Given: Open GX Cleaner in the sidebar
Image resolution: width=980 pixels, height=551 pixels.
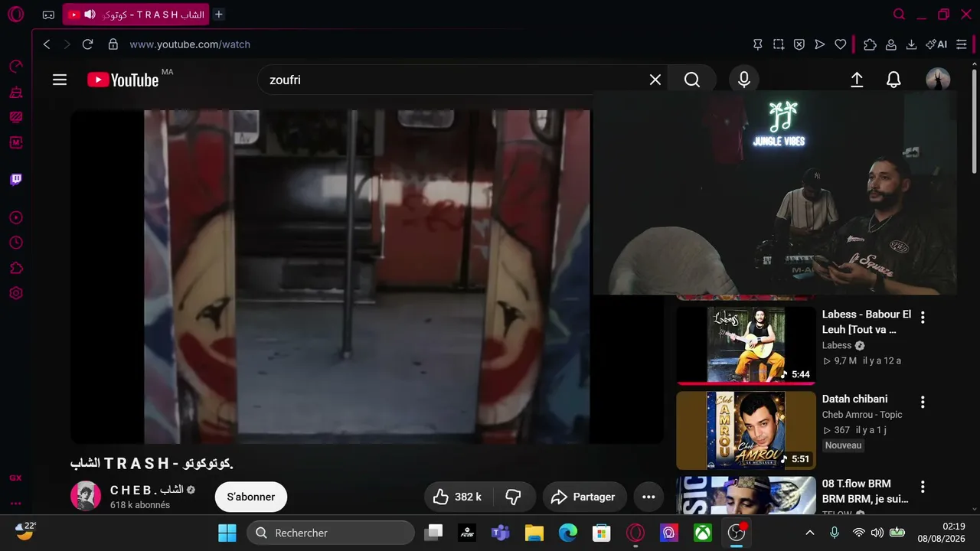Looking at the screenshot, I should point(15,93).
